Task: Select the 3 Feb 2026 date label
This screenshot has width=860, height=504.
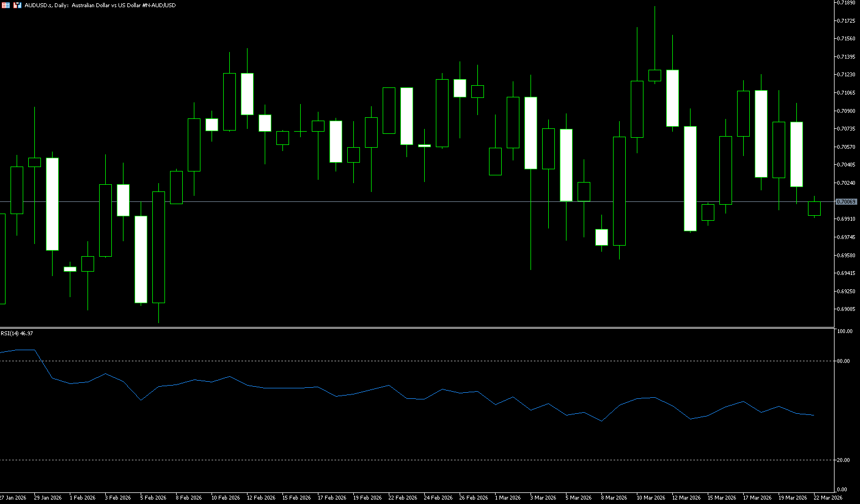Action: coord(117,498)
